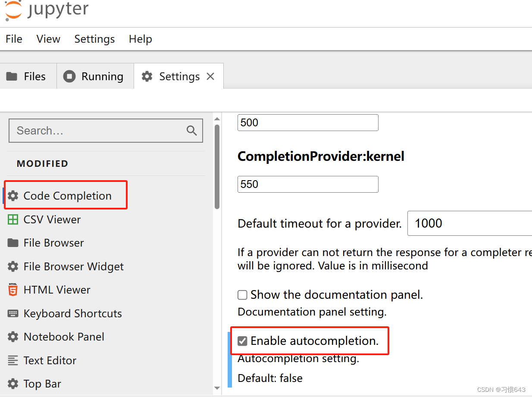Click the keyboard icon beside Keyboard Shortcuts
Screen dimensions: 532x397
(x=13, y=313)
